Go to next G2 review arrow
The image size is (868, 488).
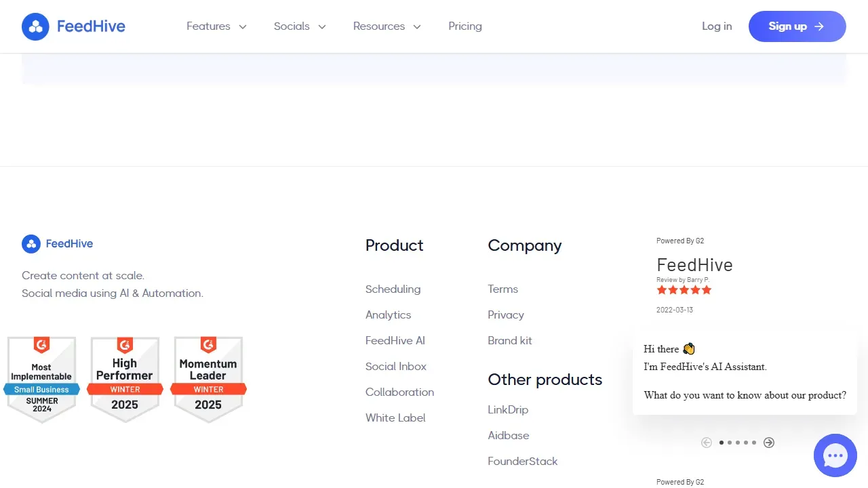[769, 443]
